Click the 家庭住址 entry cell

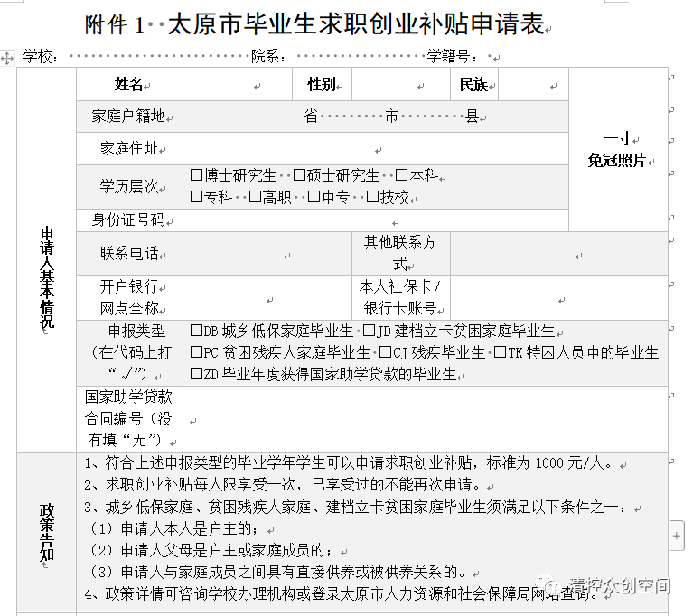376,148
